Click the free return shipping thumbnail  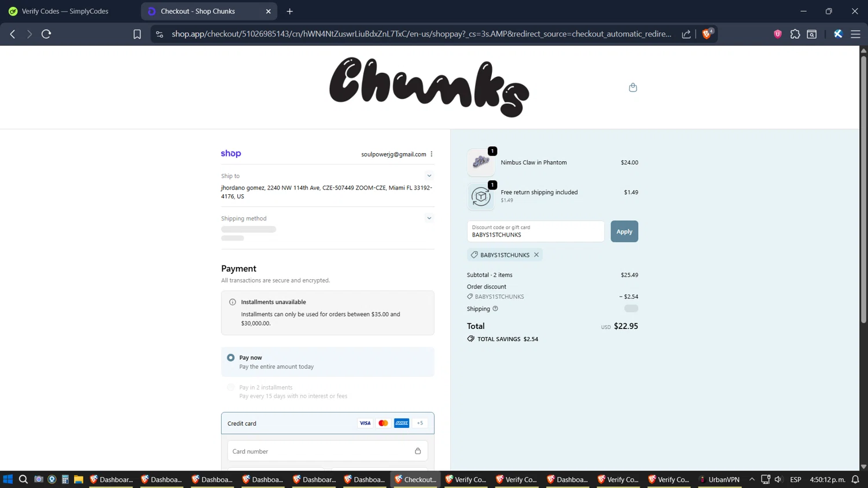(481, 197)
